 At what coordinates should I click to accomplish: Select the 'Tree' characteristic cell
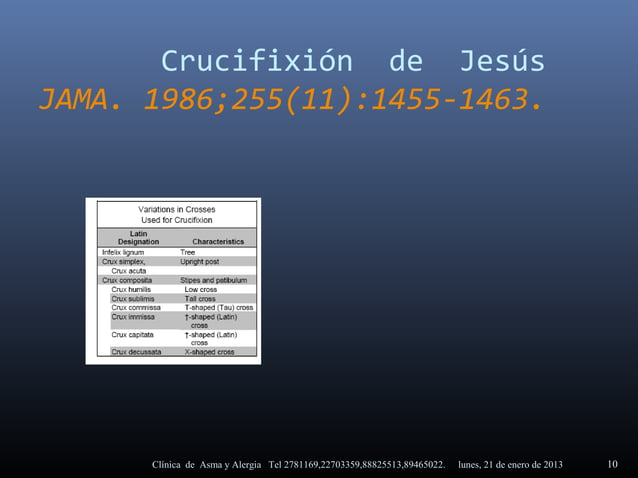(x=188, y=252)
